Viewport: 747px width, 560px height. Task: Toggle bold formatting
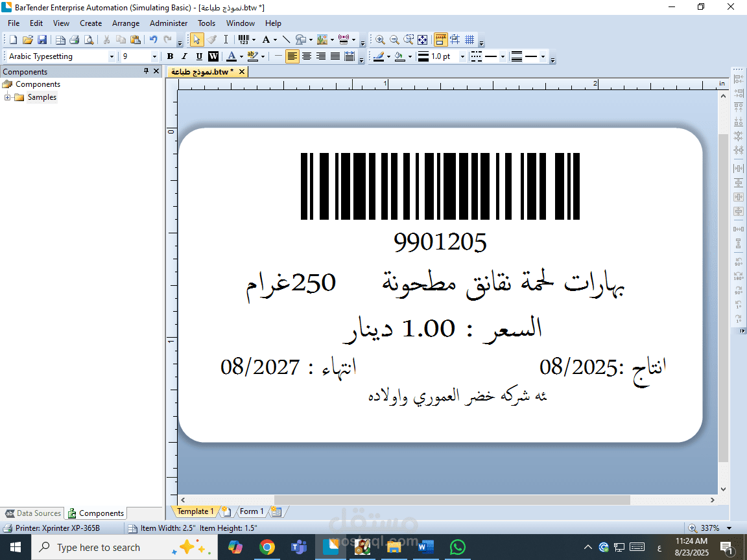[170, 56]
